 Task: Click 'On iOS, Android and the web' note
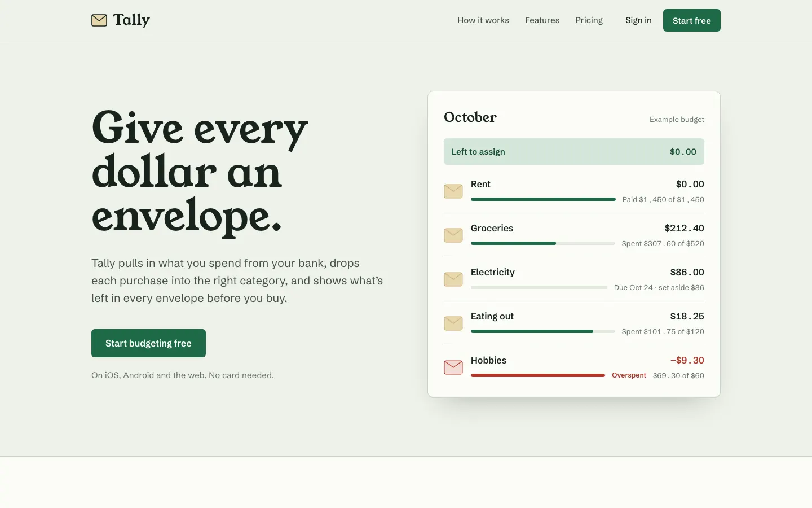coord(183,375)
